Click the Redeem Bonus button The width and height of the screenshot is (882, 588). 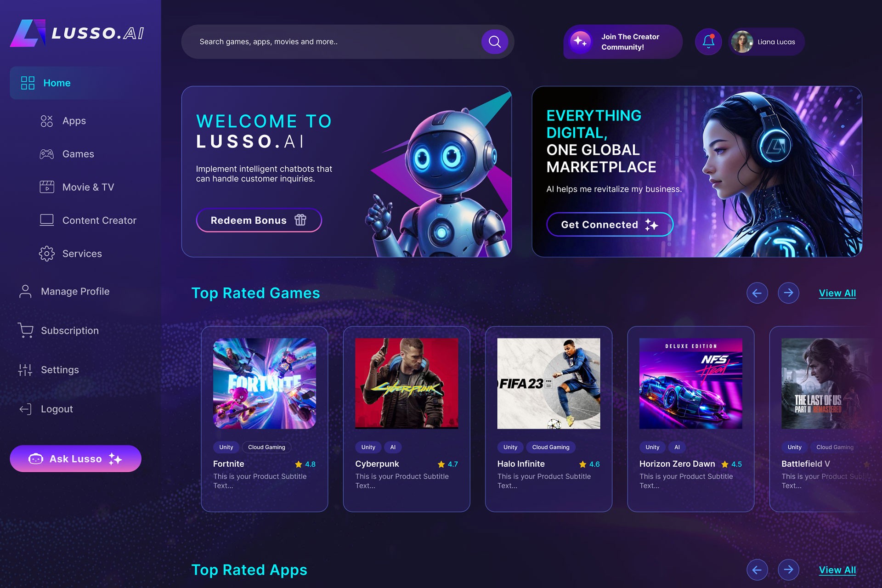click(x=259, y=220)
